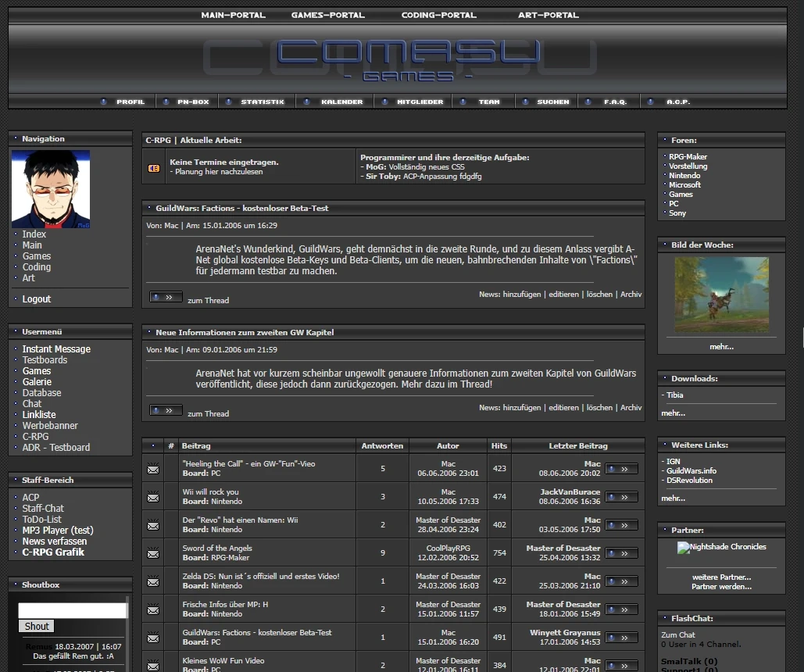Open PROFIL in the top menu
This screenshot has height=672, width=804.
point(130,102)
